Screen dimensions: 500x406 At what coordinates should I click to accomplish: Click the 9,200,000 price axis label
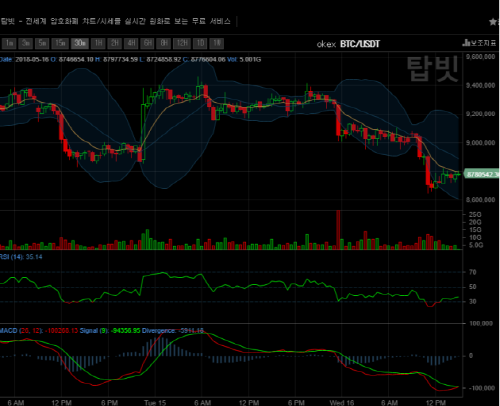[480, 114]
